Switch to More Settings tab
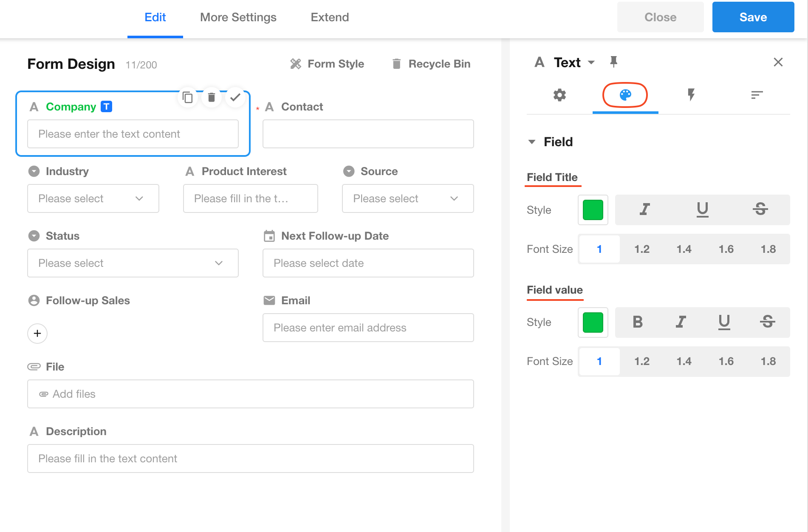Image resolution: width=808 pixels, height=532 pixels. click(x=238, y=17)
